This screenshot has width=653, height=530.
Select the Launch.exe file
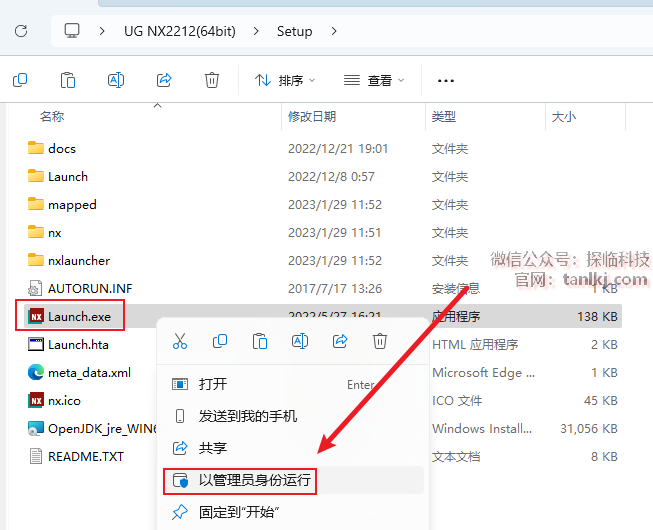(79, 317)
